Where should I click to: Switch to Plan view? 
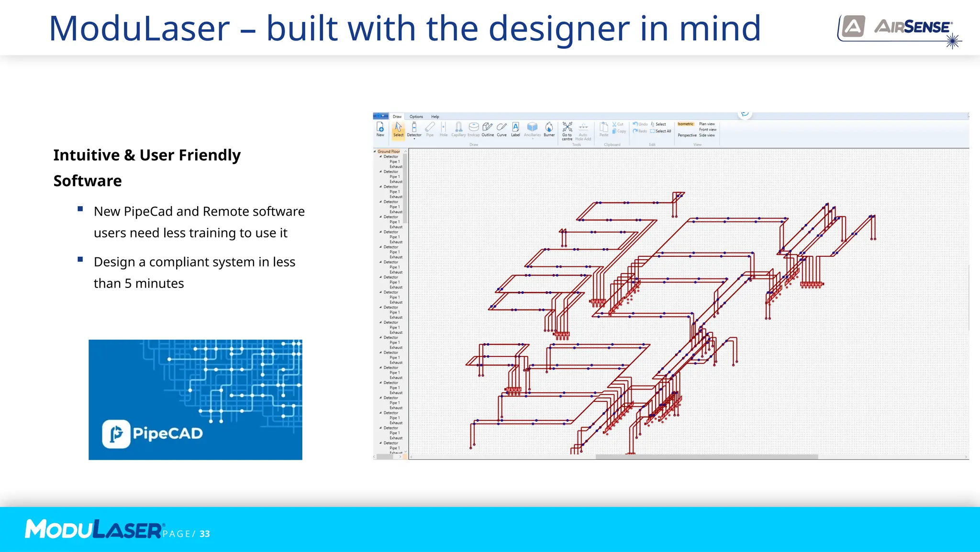pyautogui.click(x=707, y=124)
